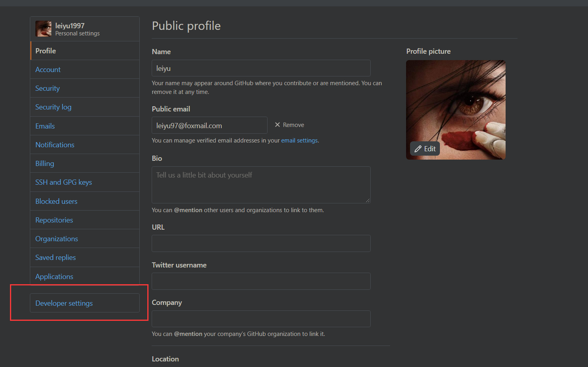Open the Applications sidebar item
This screenshot has width=588, height=367.
pyautogui.click(x=85, y=276)
